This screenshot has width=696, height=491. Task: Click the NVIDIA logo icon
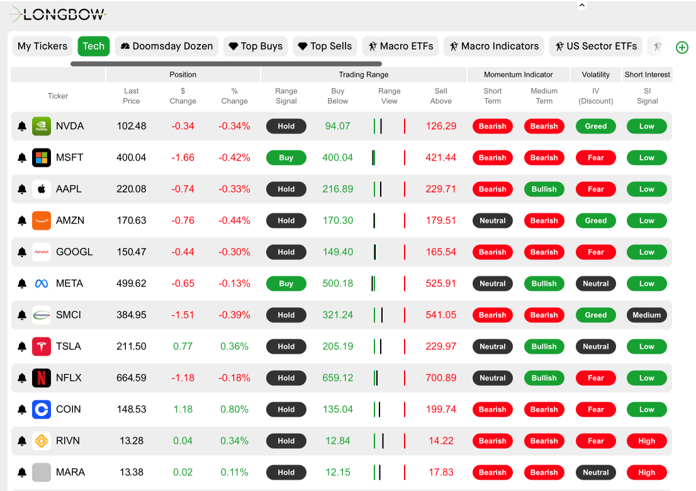(x=41, y=127)
